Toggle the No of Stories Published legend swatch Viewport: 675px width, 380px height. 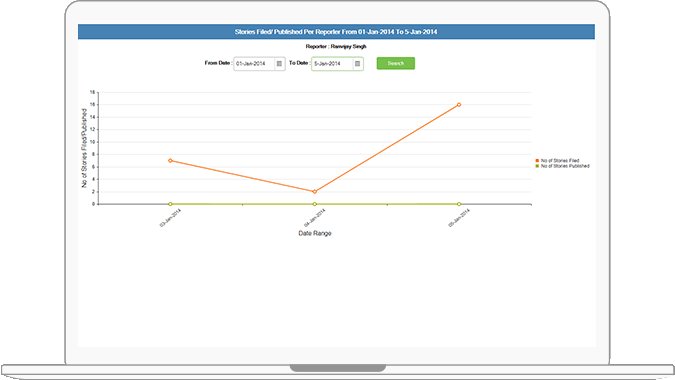coord(537,166)
